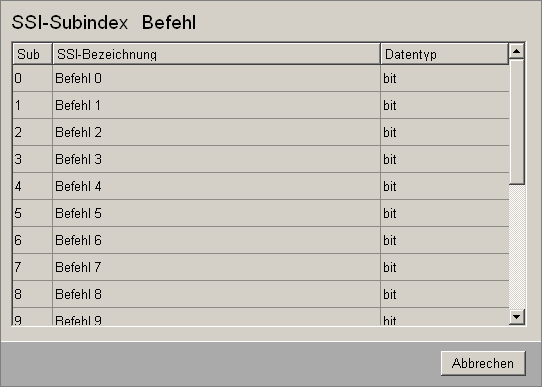Select the Befehl 0 row
542x387 pixels.
[x=261, y=78]
